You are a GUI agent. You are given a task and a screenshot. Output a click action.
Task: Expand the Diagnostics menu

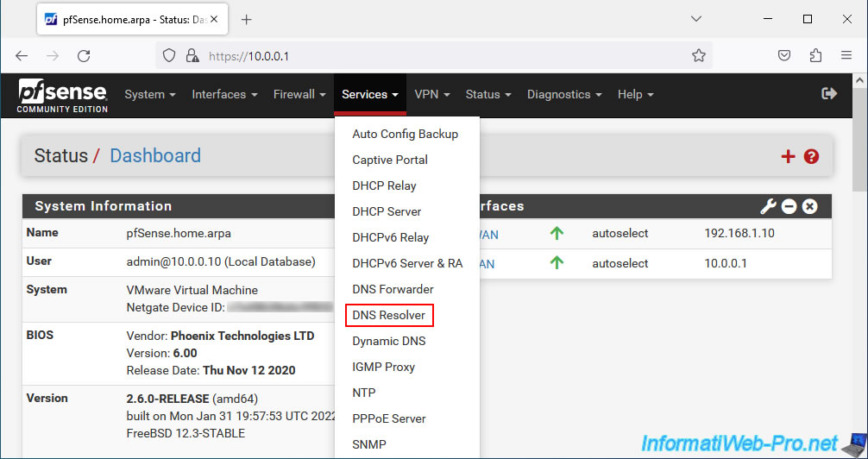point(564,95)
